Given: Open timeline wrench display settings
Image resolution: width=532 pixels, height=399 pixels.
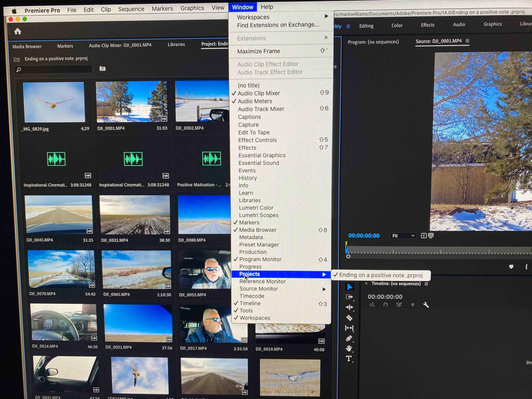Looking at the screenshot, I should 426,305.
